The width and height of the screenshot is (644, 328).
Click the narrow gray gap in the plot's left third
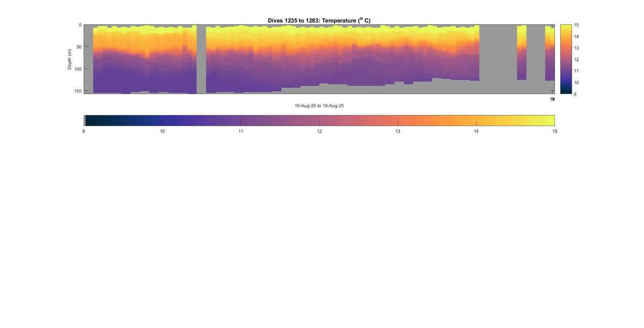point(201,59)
